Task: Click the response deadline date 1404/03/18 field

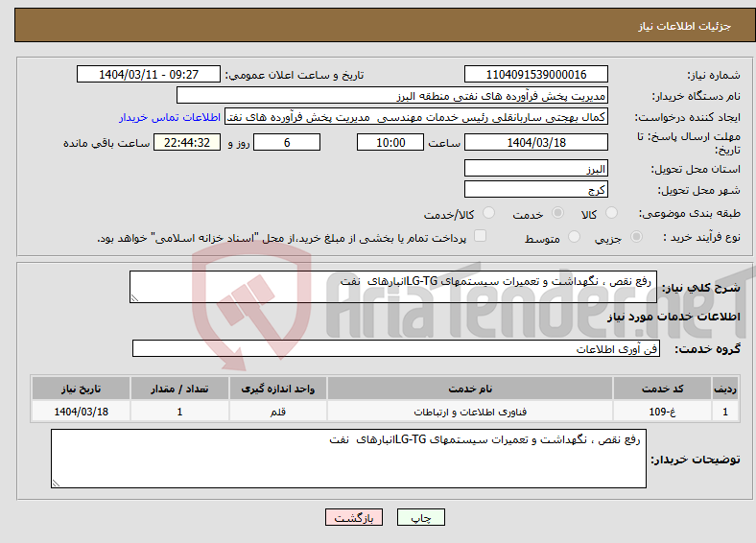Action: pos(535,142)
